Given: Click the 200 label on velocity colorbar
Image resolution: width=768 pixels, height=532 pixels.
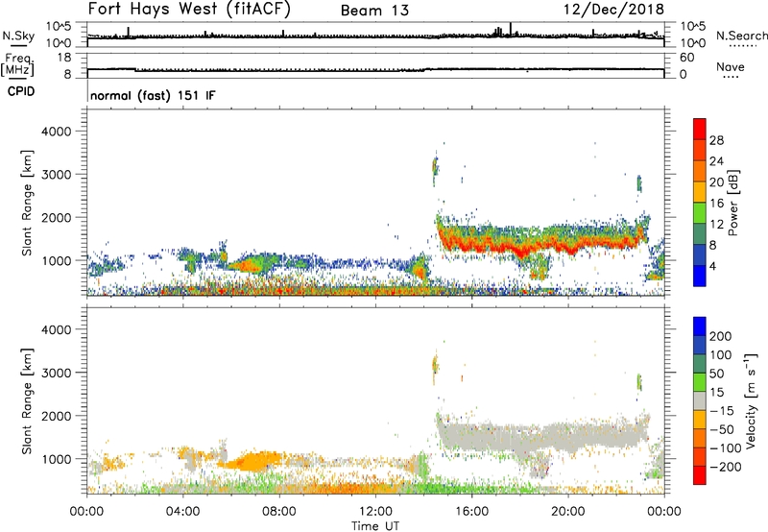Looking at the screenshot, I should 721,336.
